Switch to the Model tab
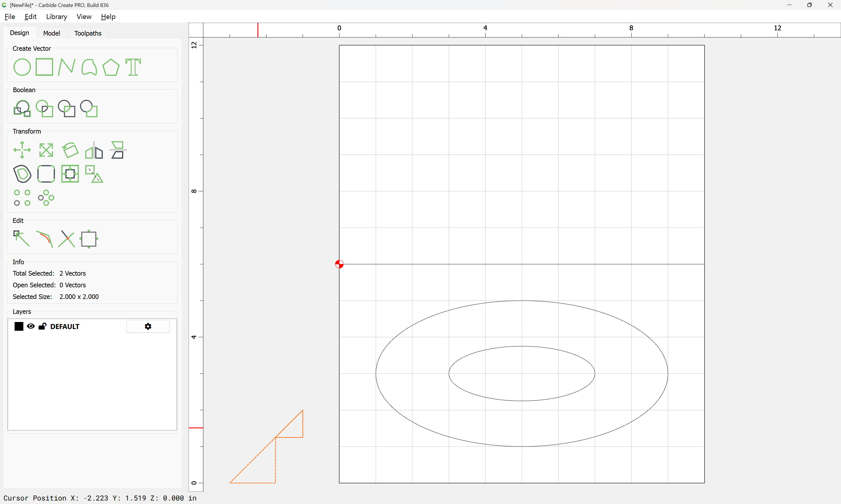Screen dimensions: 841x504 click(51, 33)
